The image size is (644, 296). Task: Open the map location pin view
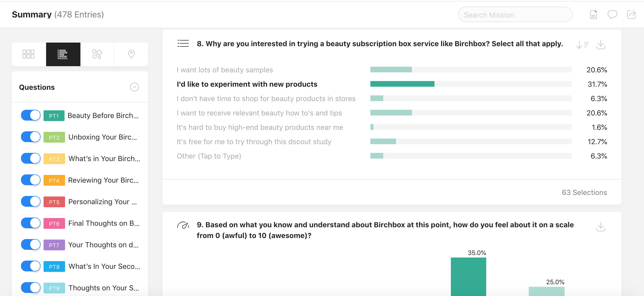[131, 54]
